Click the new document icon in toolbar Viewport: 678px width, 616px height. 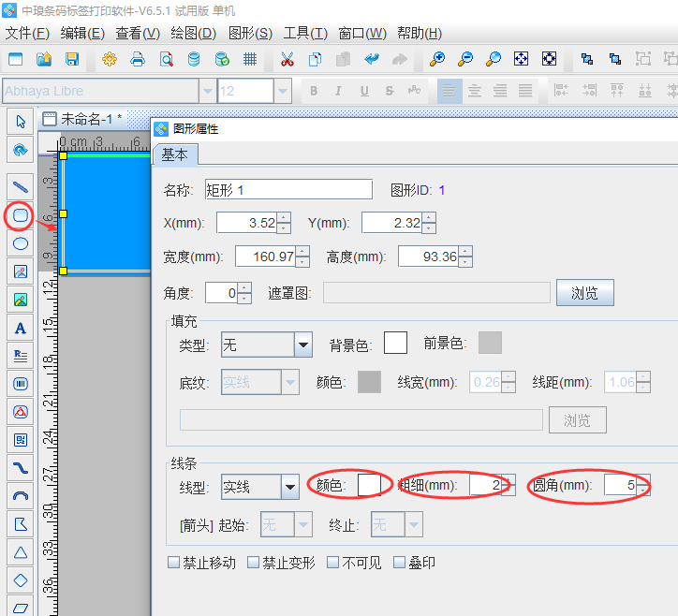click(16, 59)
